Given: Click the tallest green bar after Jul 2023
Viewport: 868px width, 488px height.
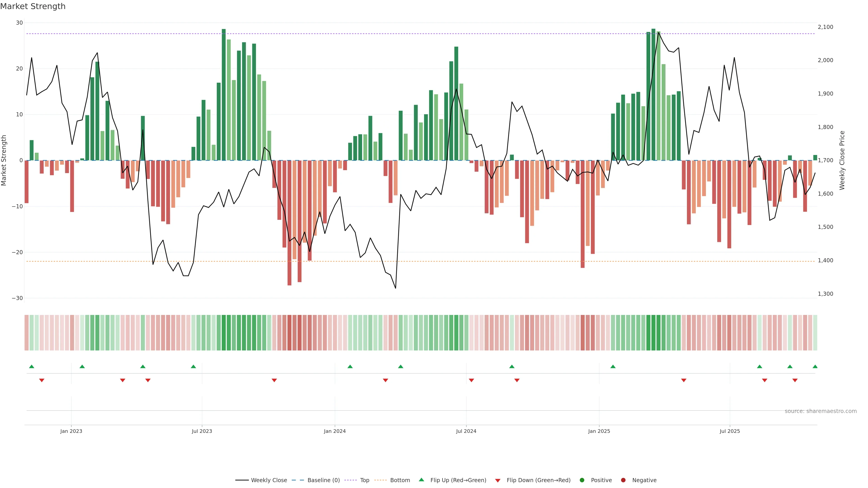Looking at the screenshot, I should tap(224, 94).
